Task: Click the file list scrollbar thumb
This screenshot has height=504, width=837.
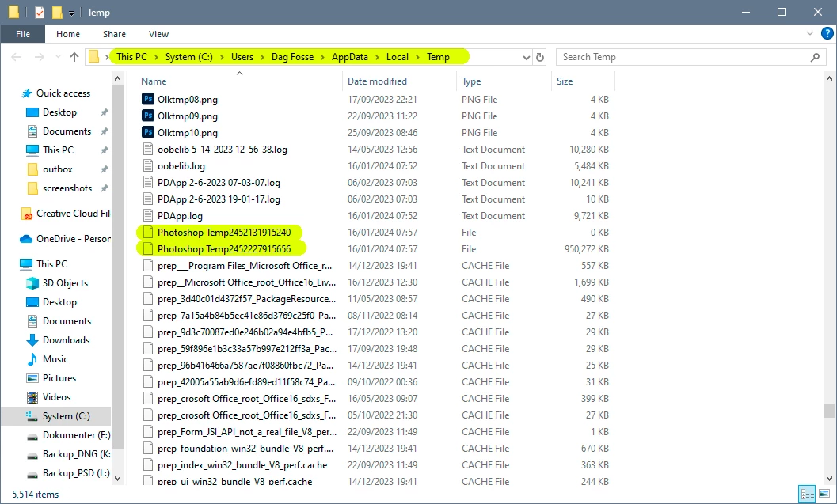Action: click(x=829, y=411)
